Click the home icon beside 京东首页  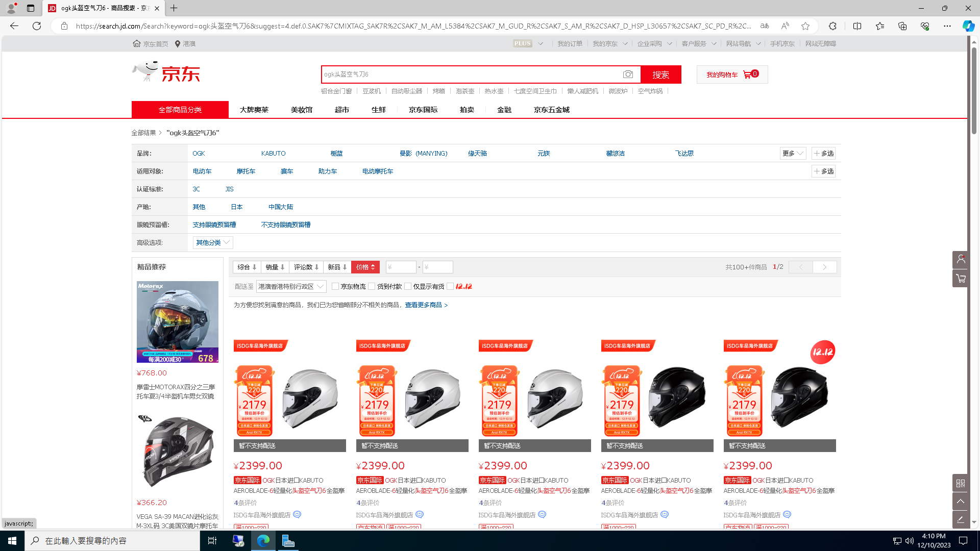(136, 44)
